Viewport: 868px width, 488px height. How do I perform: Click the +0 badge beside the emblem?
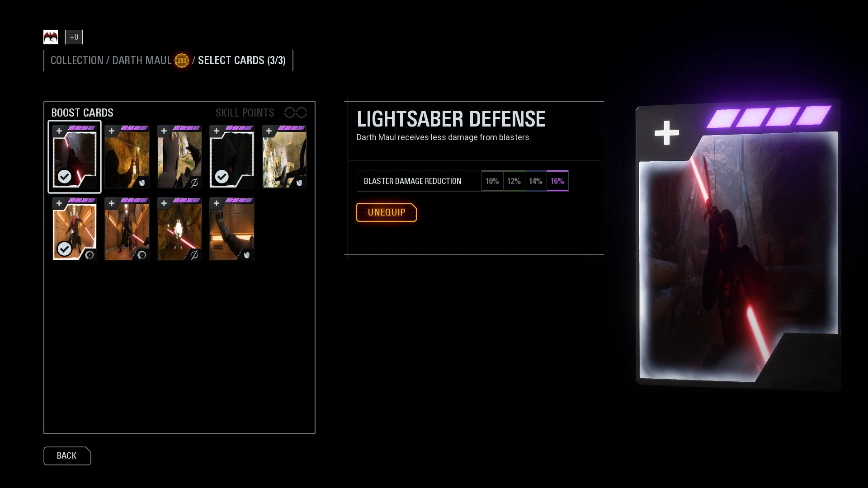[74, 37]
